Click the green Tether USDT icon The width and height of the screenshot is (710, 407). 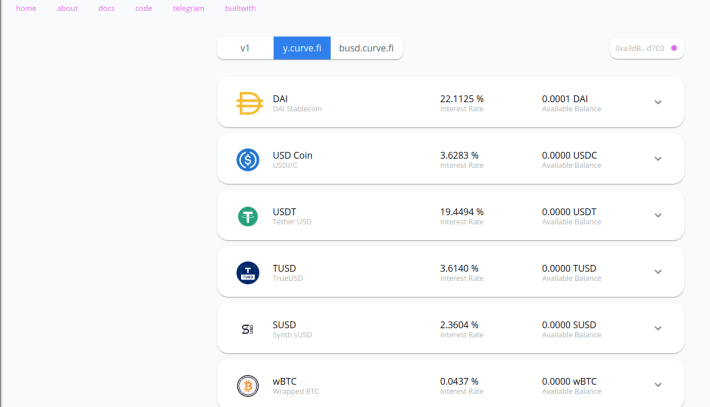tap(248, 216)
